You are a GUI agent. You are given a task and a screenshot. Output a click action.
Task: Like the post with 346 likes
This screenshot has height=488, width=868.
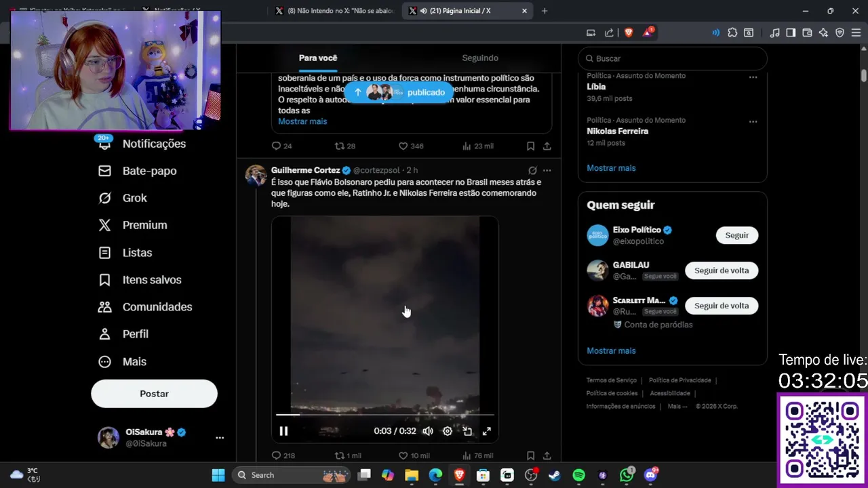[x=410, y=146]
